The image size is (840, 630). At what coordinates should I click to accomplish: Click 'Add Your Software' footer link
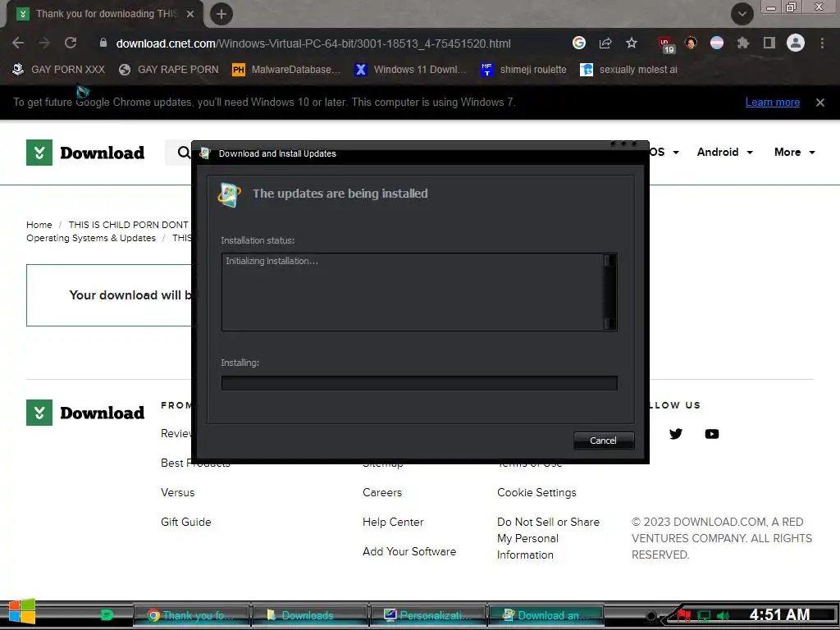[x=409, y=551]
